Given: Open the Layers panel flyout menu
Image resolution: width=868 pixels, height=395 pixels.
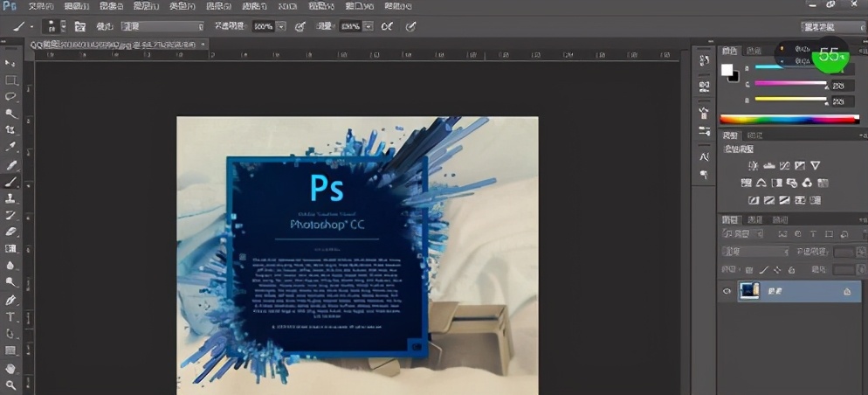Looking at the screenshot, I should (863, 220).
